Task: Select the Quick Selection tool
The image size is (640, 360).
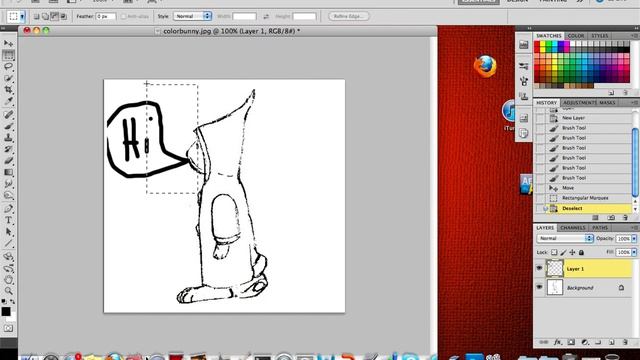Action: (x=8, y=78)
